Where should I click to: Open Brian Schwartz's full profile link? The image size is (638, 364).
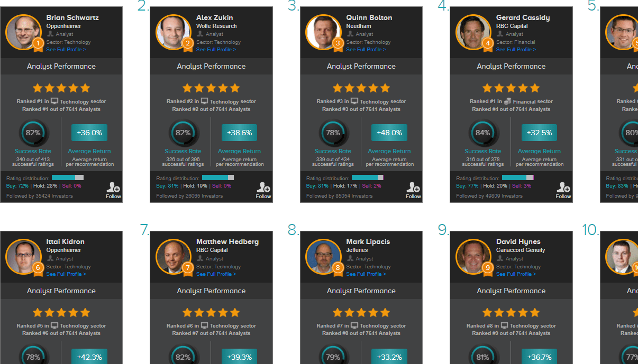(x=66, y=50)
